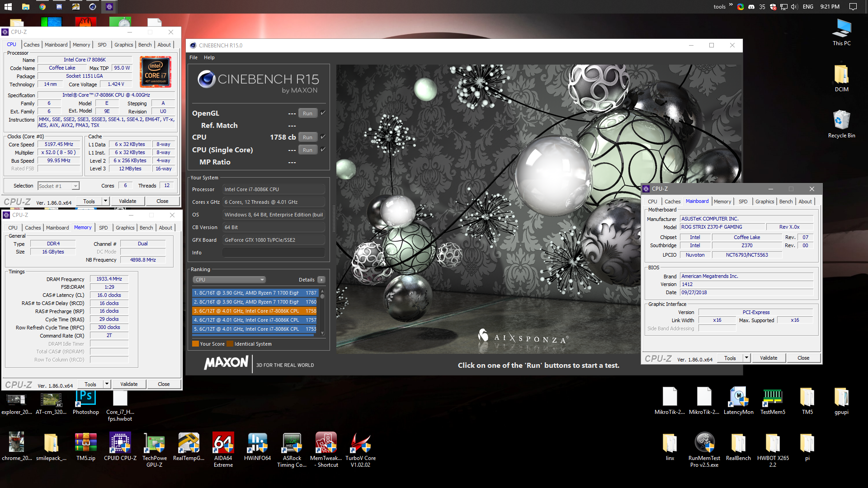This screenshot has width=868, height=488.
Task: Switch to Caches tab in top CPU-Z window
Action: click(x=32, y=45)
